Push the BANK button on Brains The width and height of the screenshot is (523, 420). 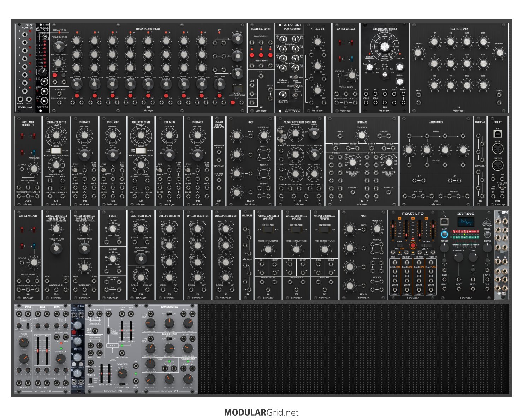point(444,234)
